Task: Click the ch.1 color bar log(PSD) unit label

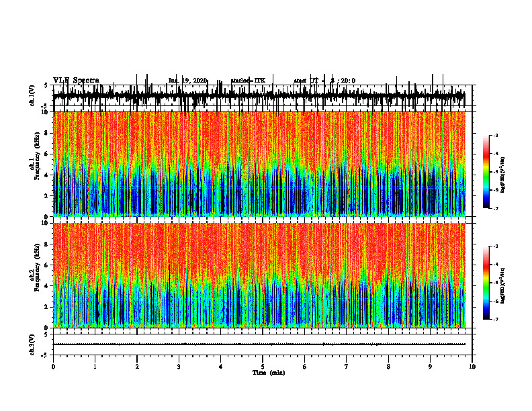Action: click(503, 175)
